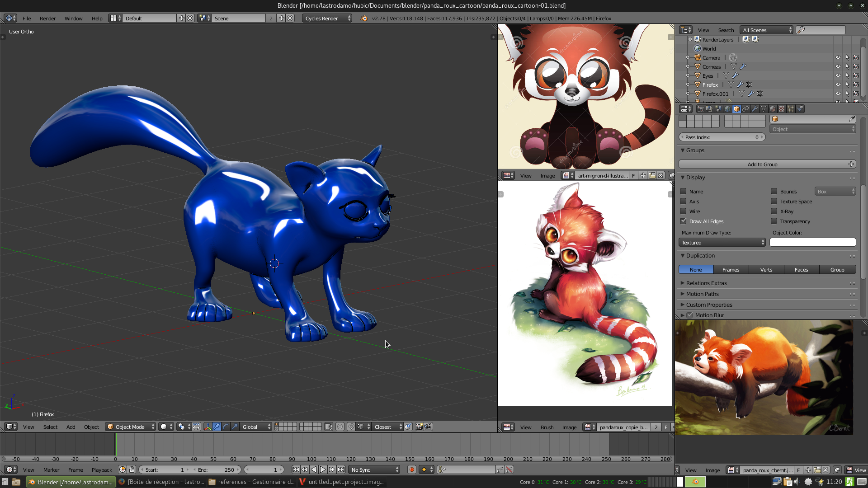The width and height of the screenshot is (868, 488).
Task: Open the Material properties tab
Action: [773, 109]
